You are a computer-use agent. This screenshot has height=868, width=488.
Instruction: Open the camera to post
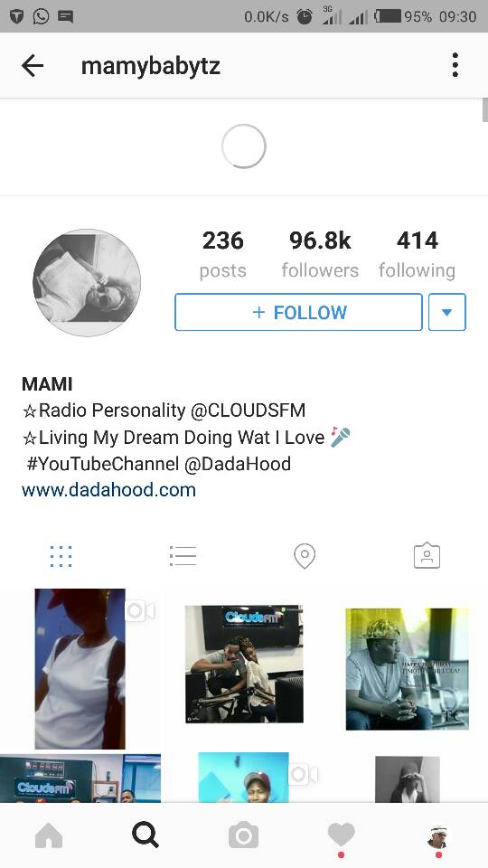(x=243, y=835)
